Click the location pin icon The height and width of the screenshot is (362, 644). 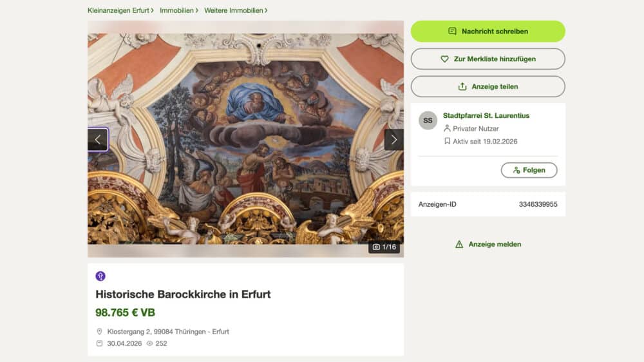click(x=100, y=332)
